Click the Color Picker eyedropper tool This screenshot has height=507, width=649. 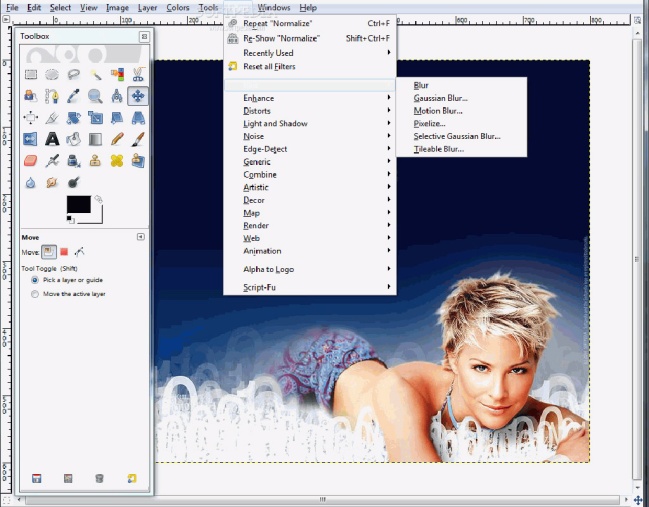coord(73,96)
